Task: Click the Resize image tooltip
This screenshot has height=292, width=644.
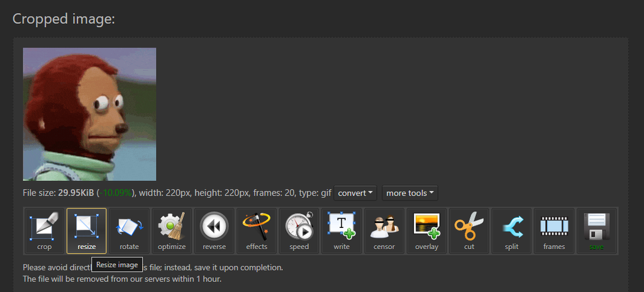Action: [x=117, y=265]
